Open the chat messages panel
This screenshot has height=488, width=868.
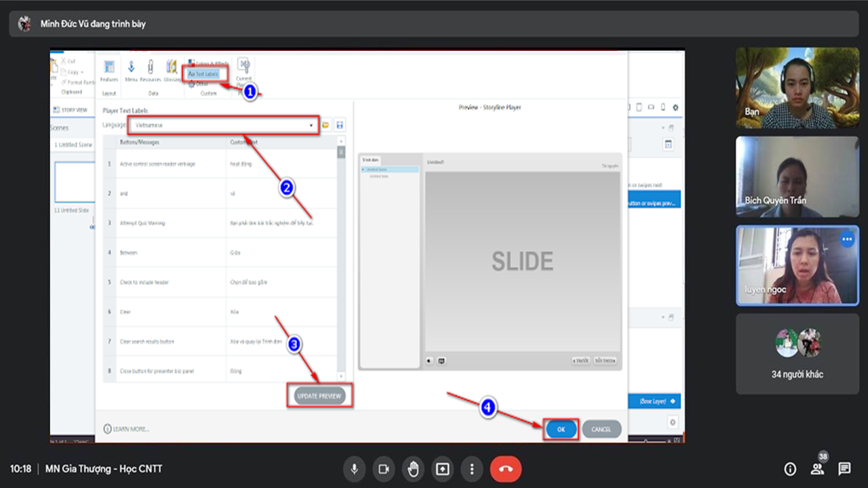click(x=844, y=469)
